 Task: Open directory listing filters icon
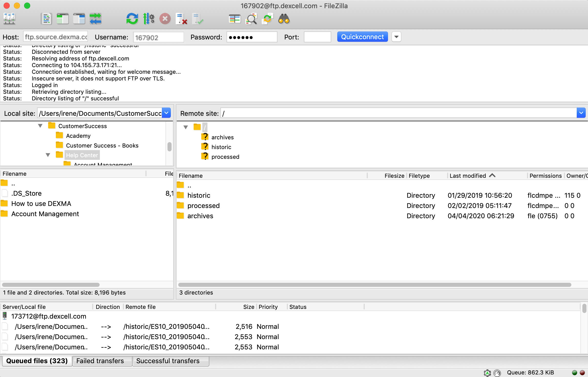pos(235,19)
